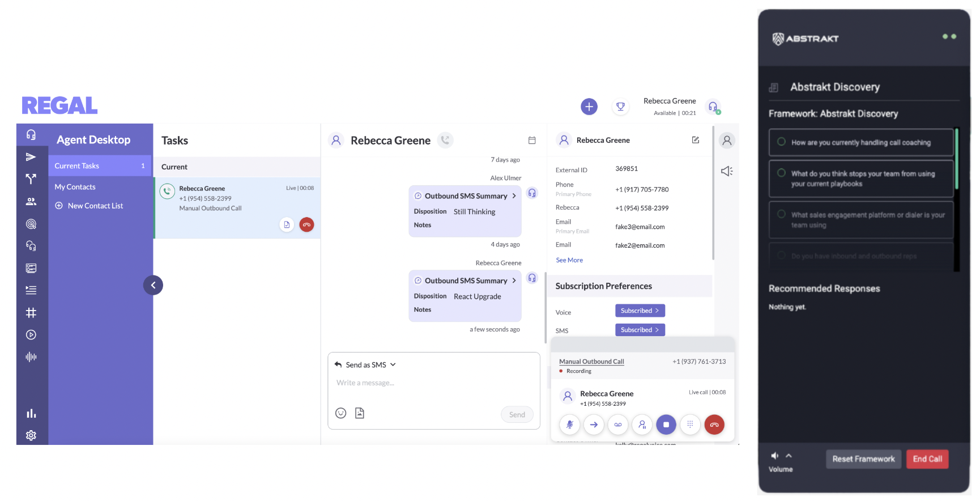Click the Manual Outbound Call link
Viewport: 980px width, 501px height.
(x=591, y=362)
